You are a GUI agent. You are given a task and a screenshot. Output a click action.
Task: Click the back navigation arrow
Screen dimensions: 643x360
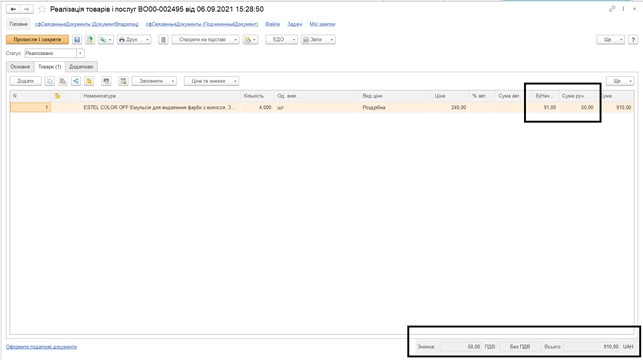(x=13, y=9)
